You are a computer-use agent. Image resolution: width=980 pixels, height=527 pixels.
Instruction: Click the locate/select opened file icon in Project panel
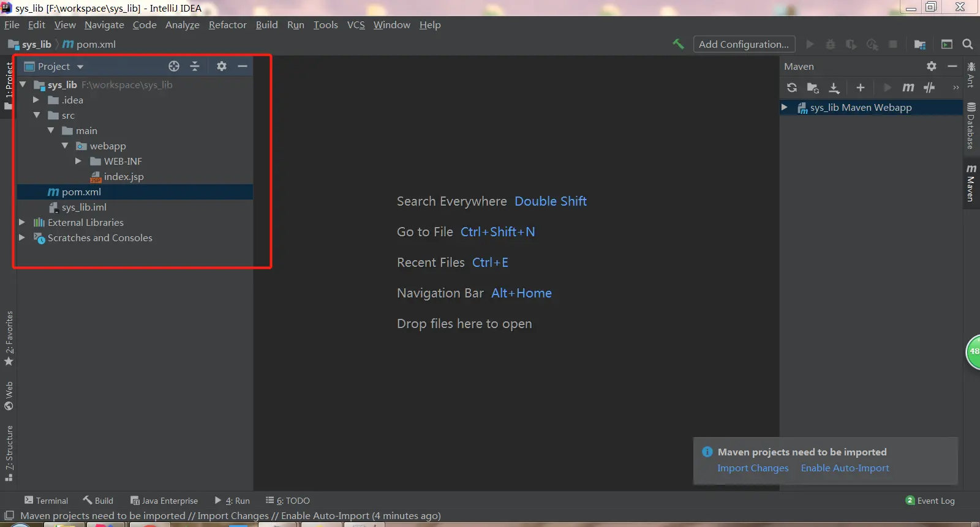(x=174, y=66)
